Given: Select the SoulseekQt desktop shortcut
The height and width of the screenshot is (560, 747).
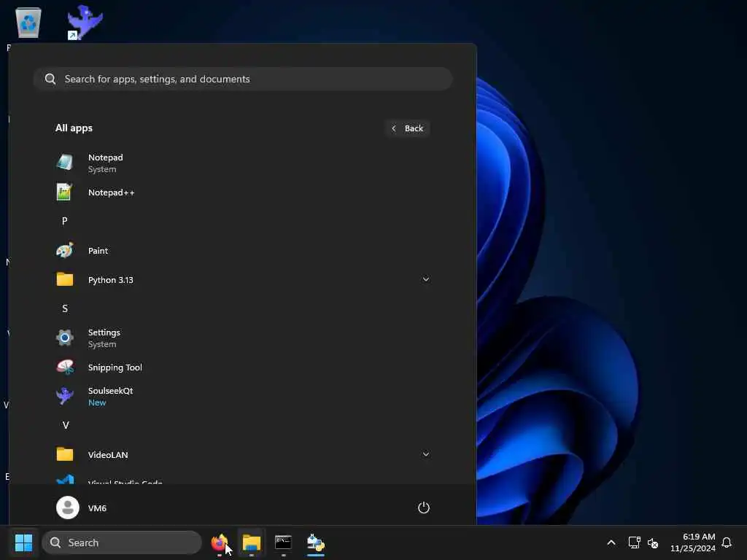Looking at the screenshot, I should [x=85, y=22].
